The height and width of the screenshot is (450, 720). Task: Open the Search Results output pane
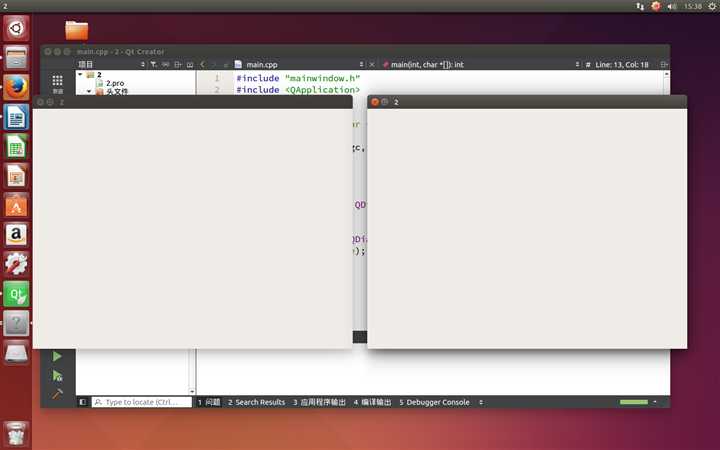257,402
